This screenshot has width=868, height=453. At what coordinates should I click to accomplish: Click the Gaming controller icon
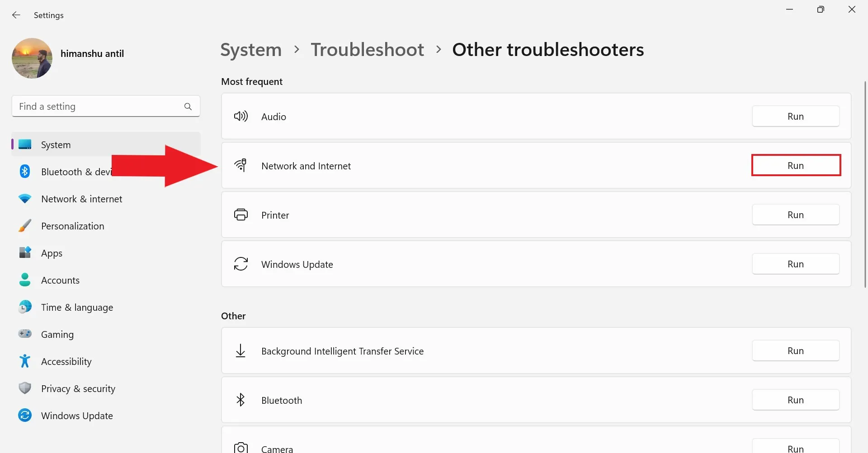point(25,334)
